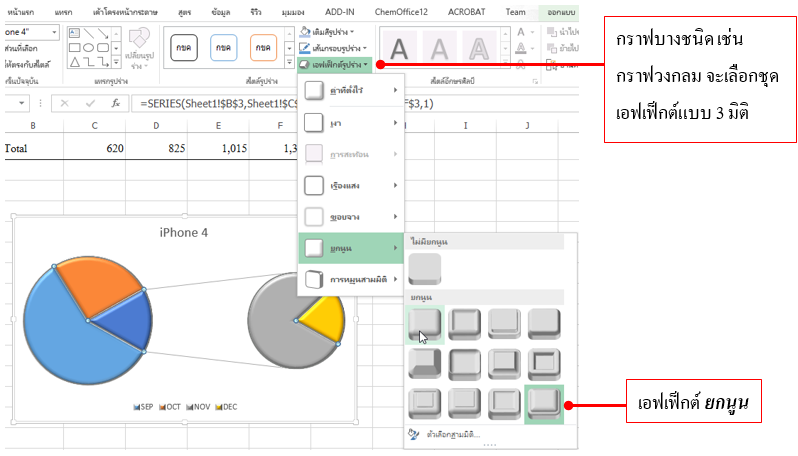Click the formula bar cancel X icon
798x456 pixels.
[x=64, y=103]
